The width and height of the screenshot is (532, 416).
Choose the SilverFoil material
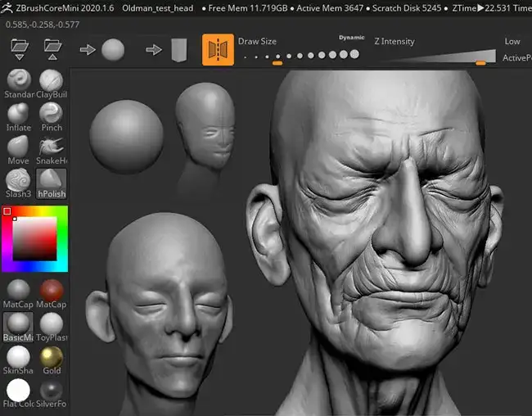[52, 394]
